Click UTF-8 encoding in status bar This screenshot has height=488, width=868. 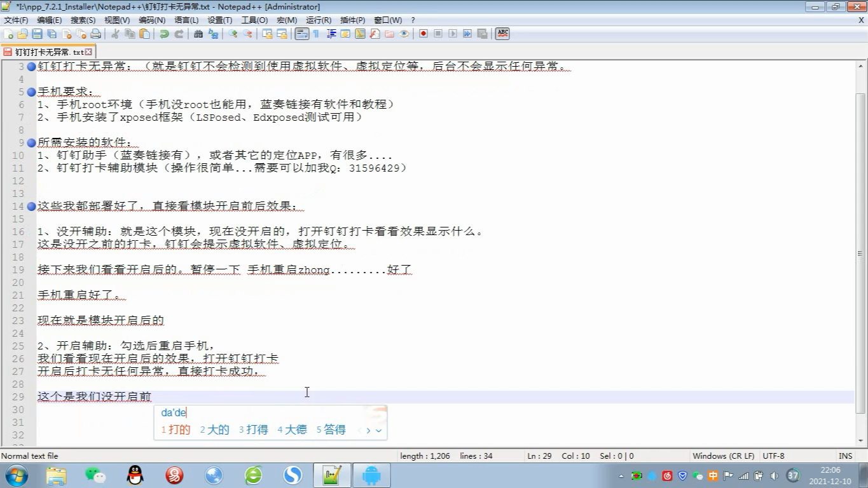774,456
